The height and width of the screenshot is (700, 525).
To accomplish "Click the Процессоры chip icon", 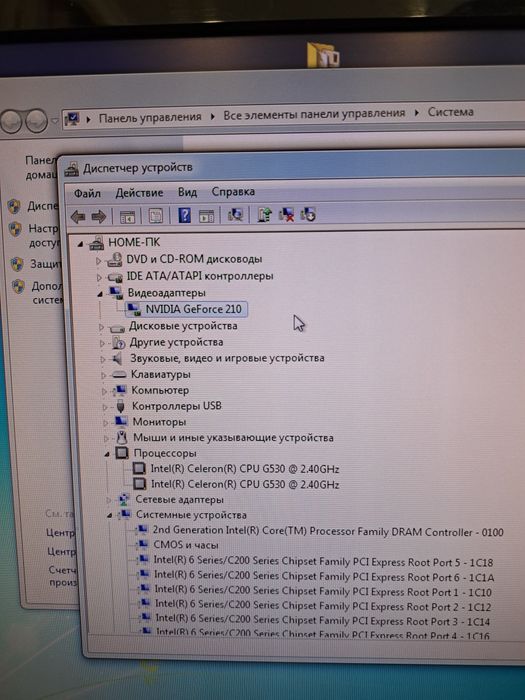I will [122, 453].
